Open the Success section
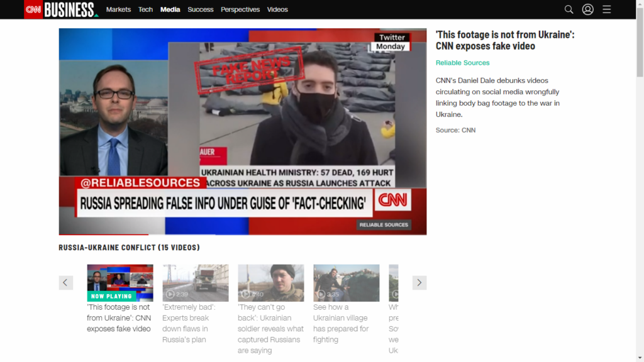 (201, 9)
